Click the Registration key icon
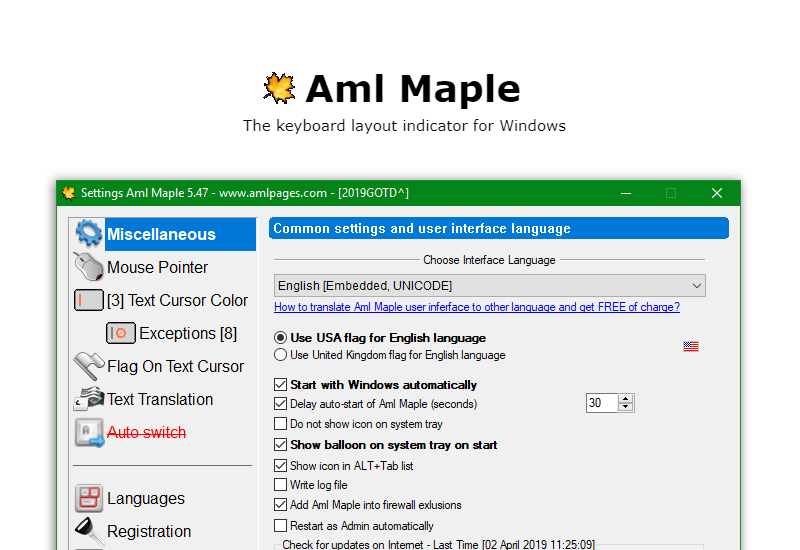 [89, 531]
